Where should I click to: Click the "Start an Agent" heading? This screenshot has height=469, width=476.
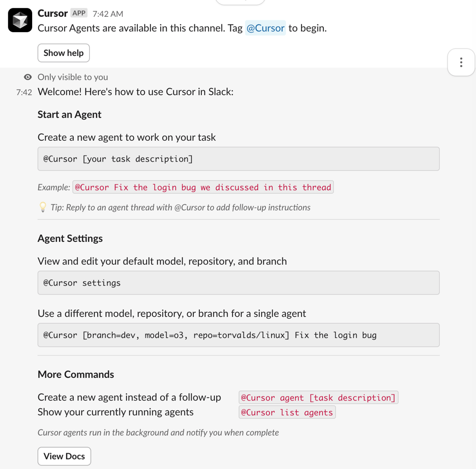coord(69,115)
